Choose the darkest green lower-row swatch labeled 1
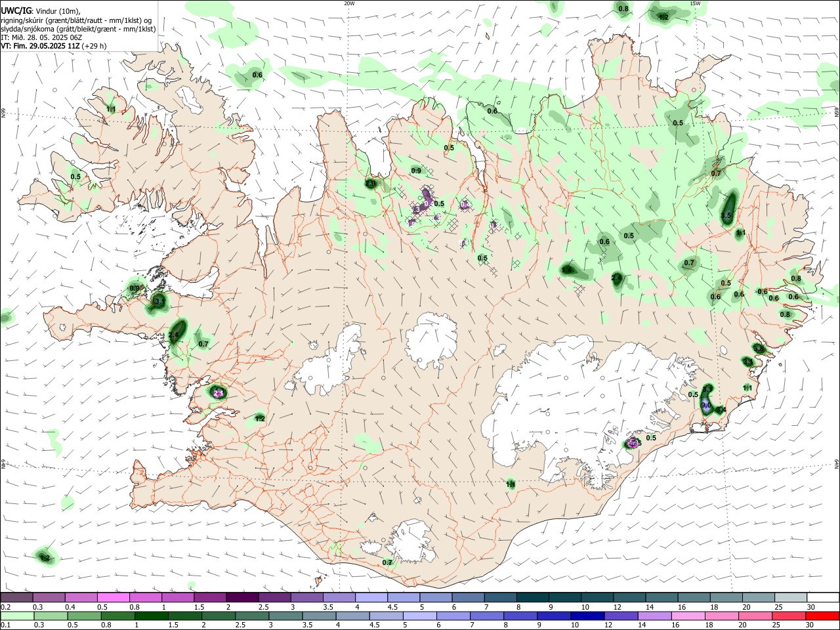The width and height of the screenshot is (840, 630). 151,616
